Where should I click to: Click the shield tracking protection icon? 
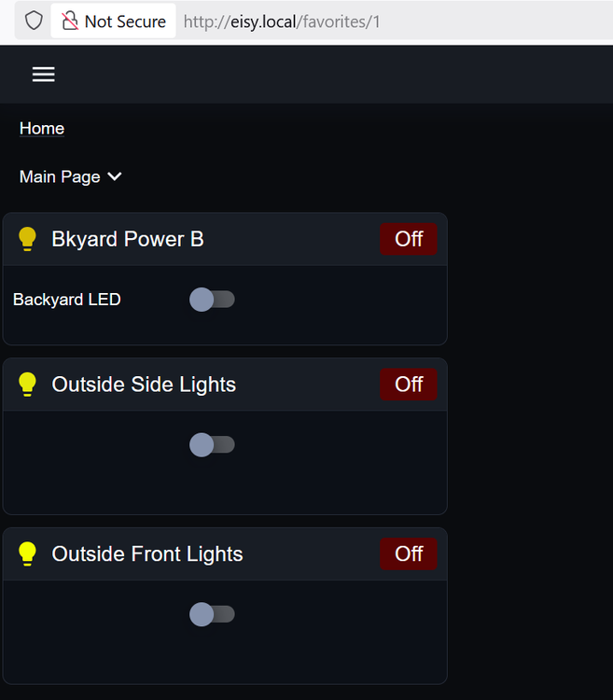click(x=34, y=21)
